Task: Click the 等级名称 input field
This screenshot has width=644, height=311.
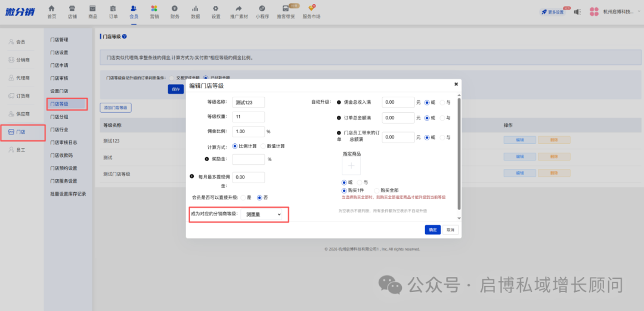Action: coord(249,103)
